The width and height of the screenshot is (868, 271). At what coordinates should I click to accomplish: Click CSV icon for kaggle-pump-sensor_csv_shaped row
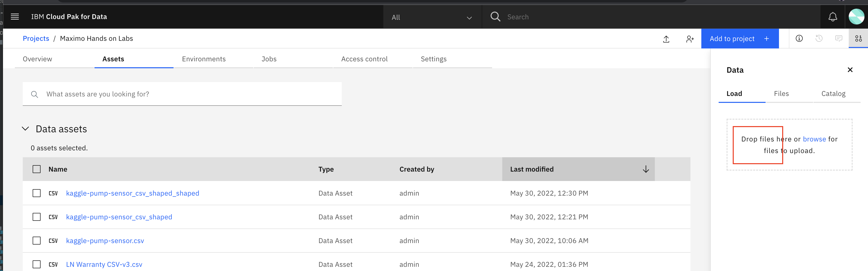click(53, 217)
